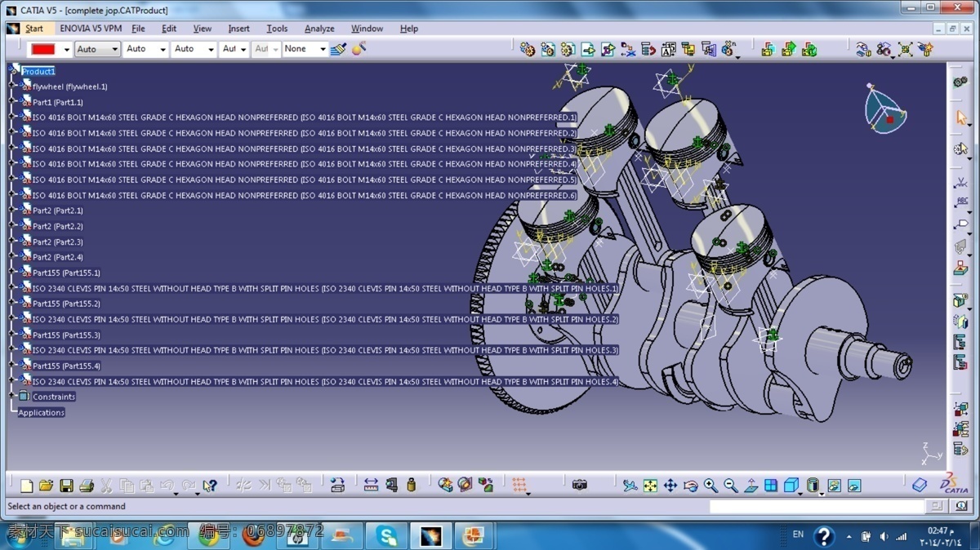Open the ENOVIA V5 VPM menu
The width and height of the screenshot is (980, 550).
(x=91, y=29)
